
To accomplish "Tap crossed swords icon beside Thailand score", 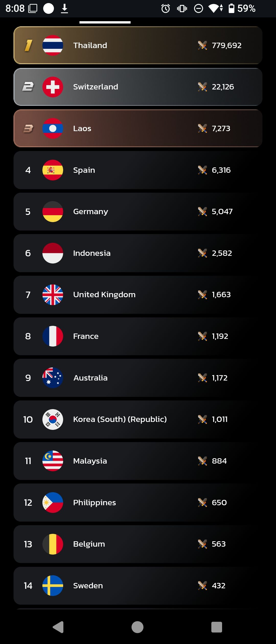I will point(202,45).
